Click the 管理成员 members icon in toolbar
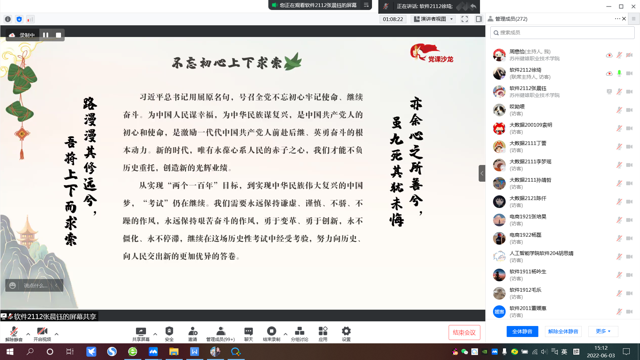Screen dimensions: 640x360 coord(220,333)
